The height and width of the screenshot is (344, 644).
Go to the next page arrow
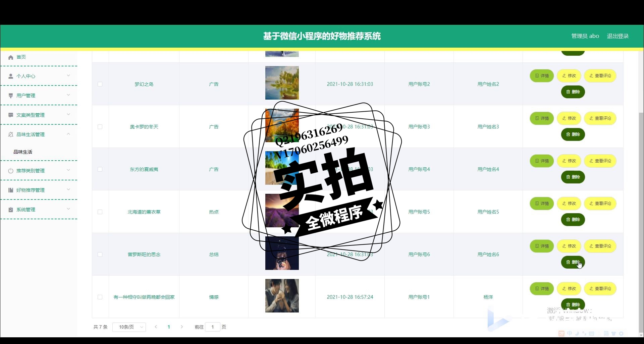(x=182, y=327)
